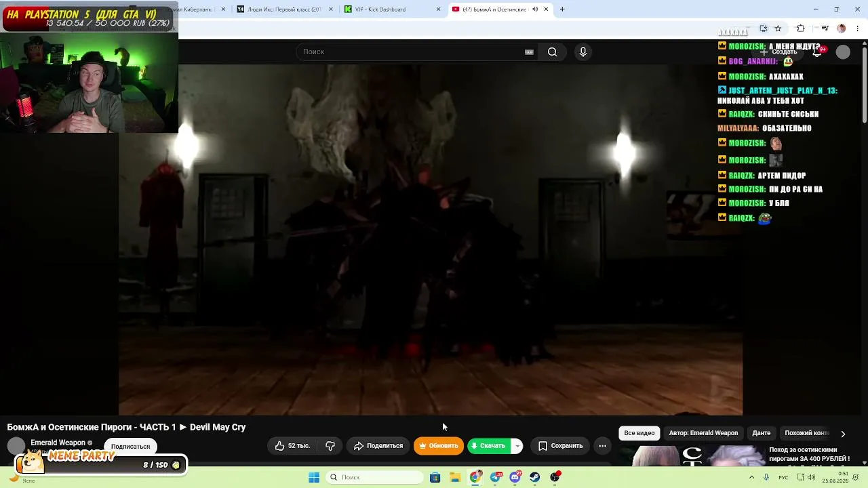Open the taskbar clock and date
868x488 pixels.
(x=835, y=477)
